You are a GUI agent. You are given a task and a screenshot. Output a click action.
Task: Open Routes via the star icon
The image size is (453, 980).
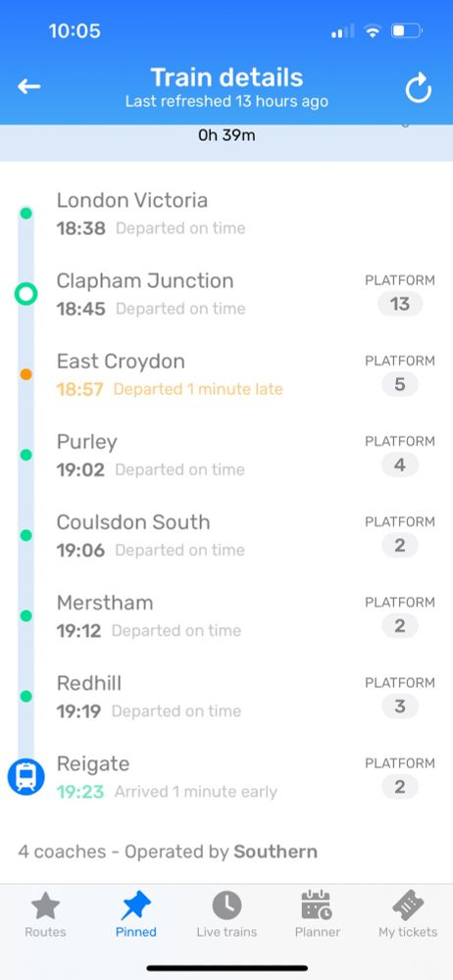click(45, 906)
